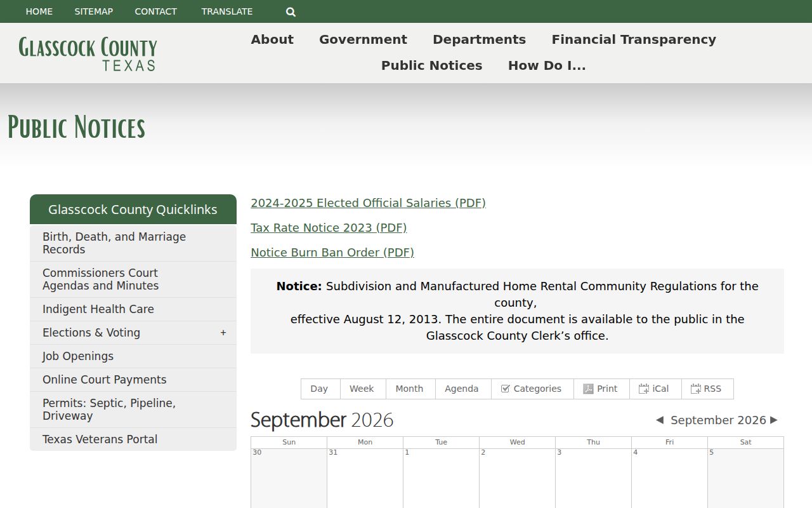Viewport: 812px width, 508px height.
Task: Go to previous month arrow
Action: [x=660, y=420]
